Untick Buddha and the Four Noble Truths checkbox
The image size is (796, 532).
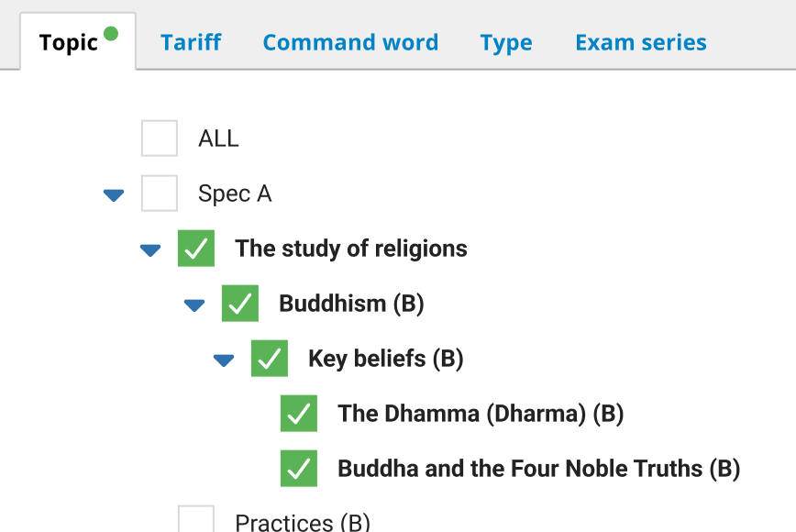tap(299, 469)
